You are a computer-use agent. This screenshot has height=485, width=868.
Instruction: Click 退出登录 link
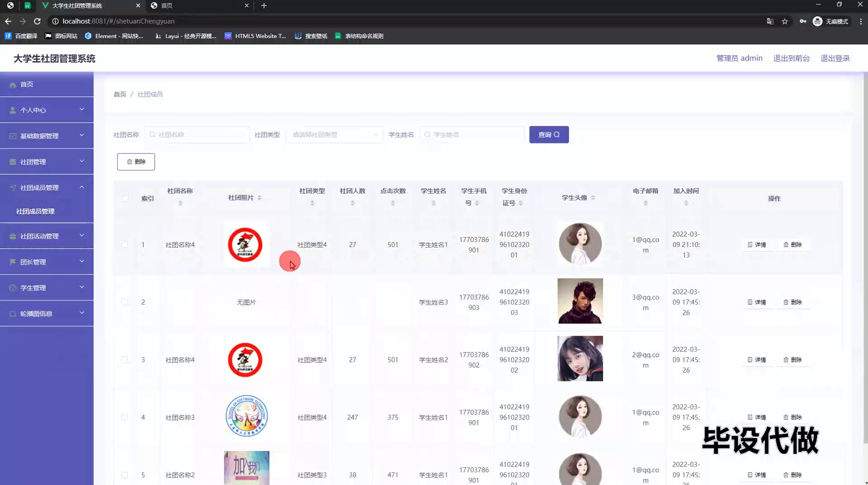835,58
